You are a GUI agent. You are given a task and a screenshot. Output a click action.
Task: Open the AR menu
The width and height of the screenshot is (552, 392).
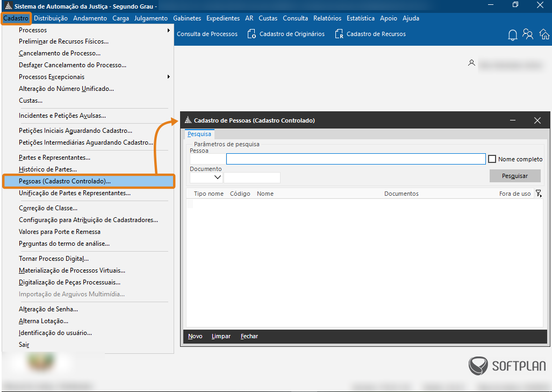click(x=249, y=18)
